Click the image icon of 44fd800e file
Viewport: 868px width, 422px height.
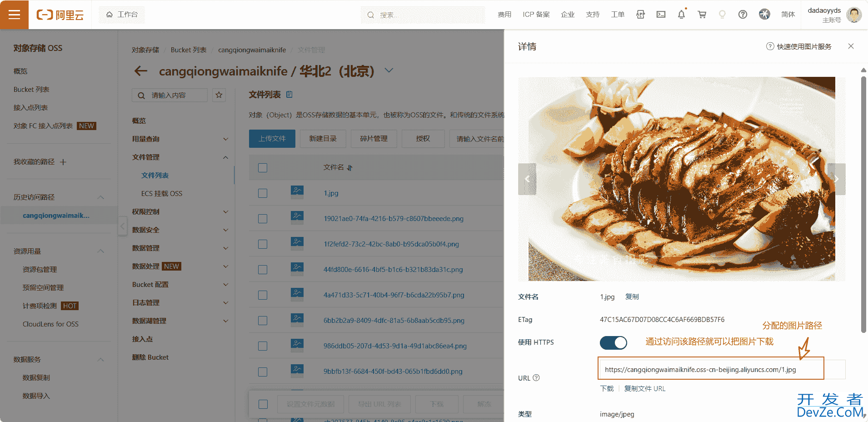point(297,268)
